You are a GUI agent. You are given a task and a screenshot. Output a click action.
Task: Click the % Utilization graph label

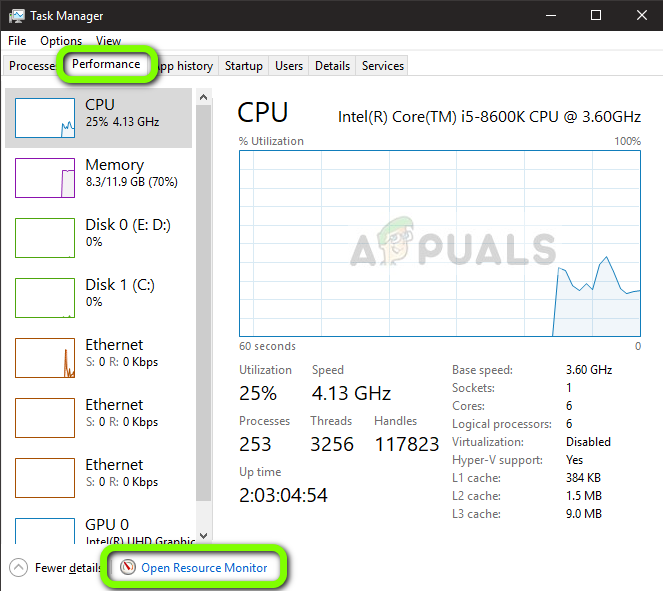click(x=271, y=141)
